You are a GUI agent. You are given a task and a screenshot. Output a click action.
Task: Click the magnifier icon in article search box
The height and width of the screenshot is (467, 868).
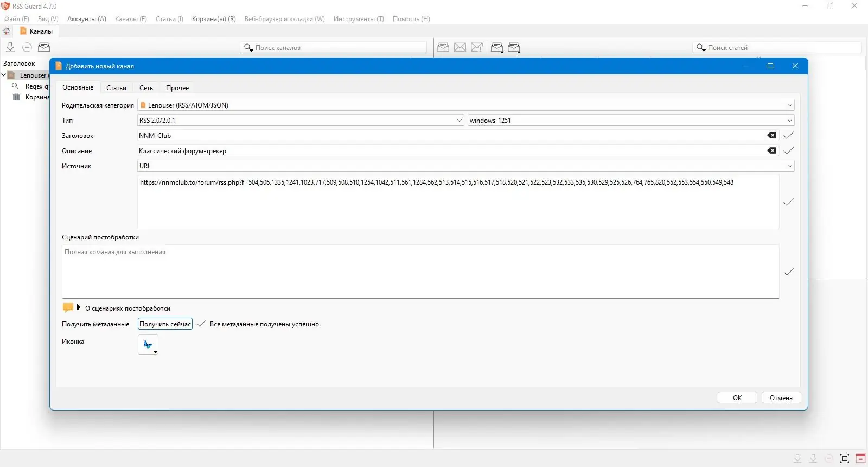(x=701, y=48)
